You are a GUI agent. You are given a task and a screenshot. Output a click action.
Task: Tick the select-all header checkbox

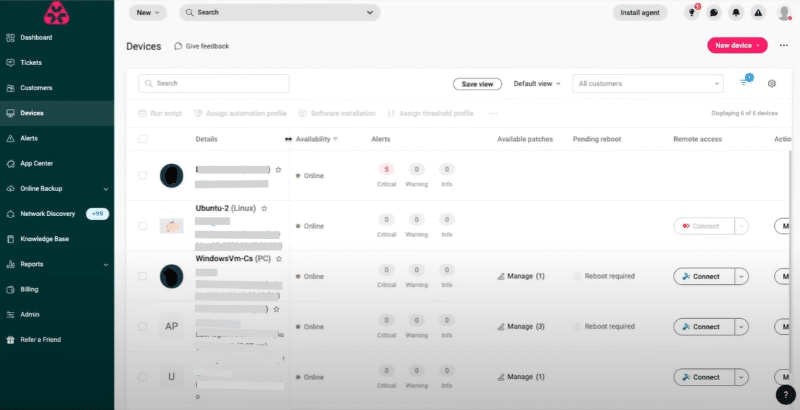(143, 139)
